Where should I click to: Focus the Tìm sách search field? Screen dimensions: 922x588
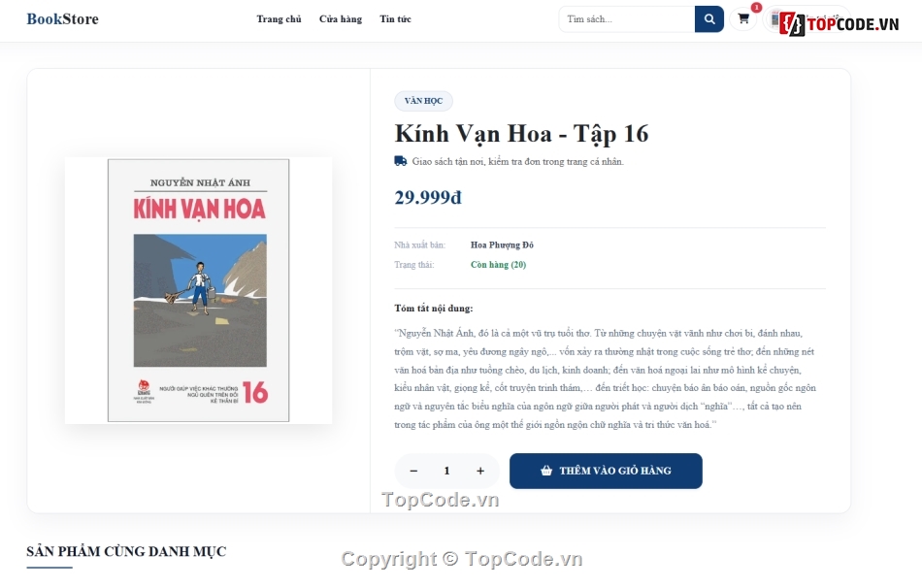pos(627,19)
